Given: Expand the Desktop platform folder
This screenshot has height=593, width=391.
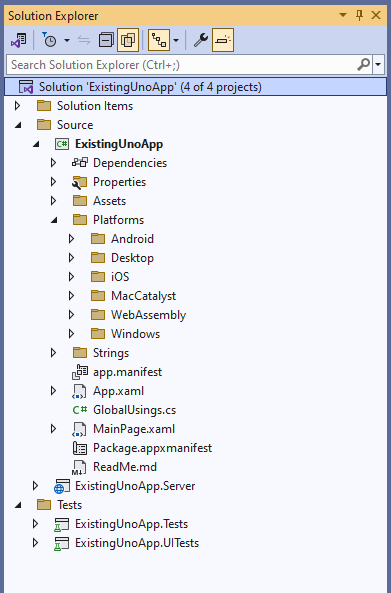Looking at the screenshot, I should 71,258.
